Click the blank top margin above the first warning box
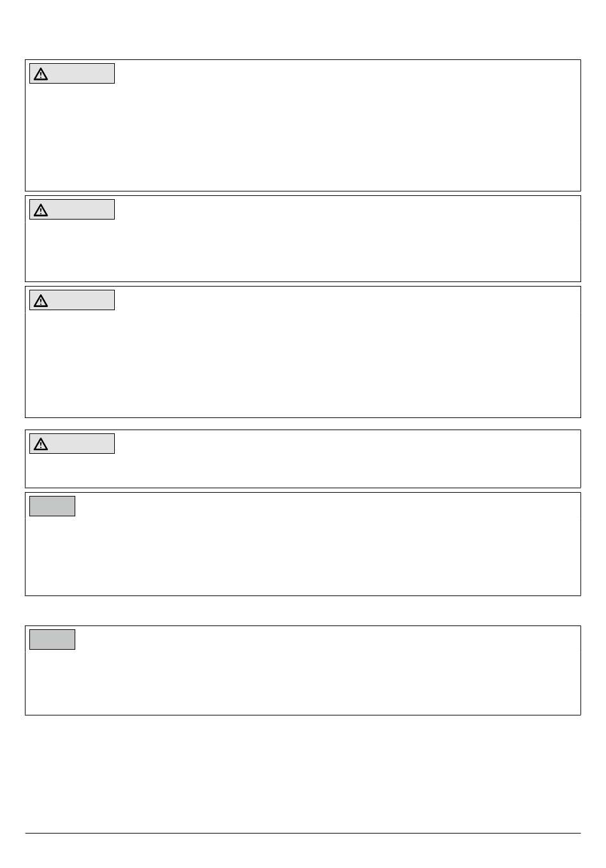This screenshot has height=868, width=606. pos(303,29)
